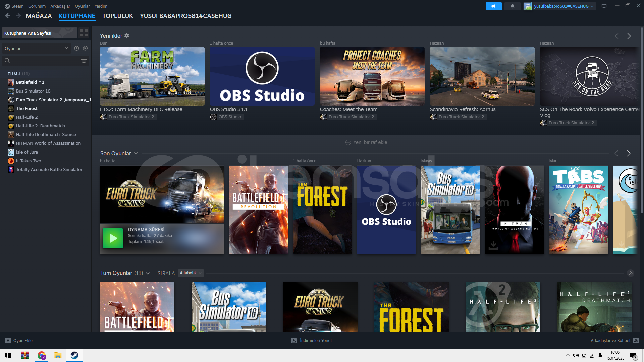Click the ready-to-play filter icon
The image size is (644, 362).
pos(85,48)
